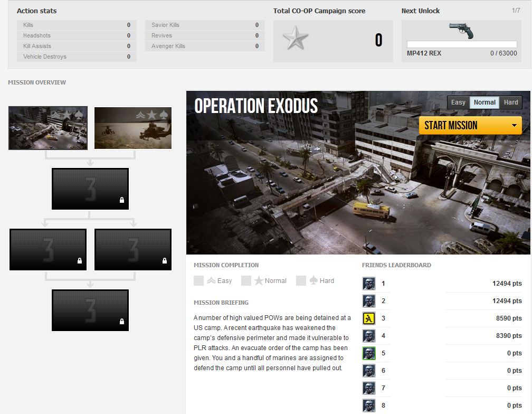Screen dimensions: 532x414
Task: Click the "Revives" stat row
Action: coord(205,35)
